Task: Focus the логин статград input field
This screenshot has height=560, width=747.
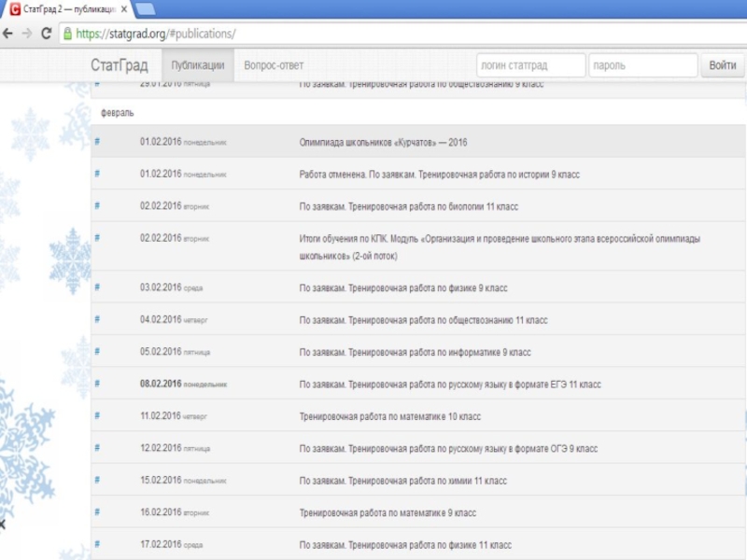Action: point(529,65)
